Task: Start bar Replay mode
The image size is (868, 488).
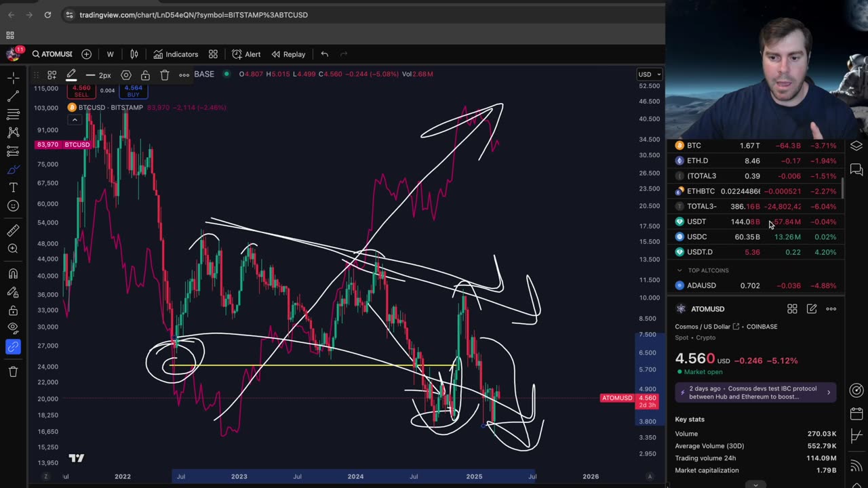Action: click(x=288, y=54)
